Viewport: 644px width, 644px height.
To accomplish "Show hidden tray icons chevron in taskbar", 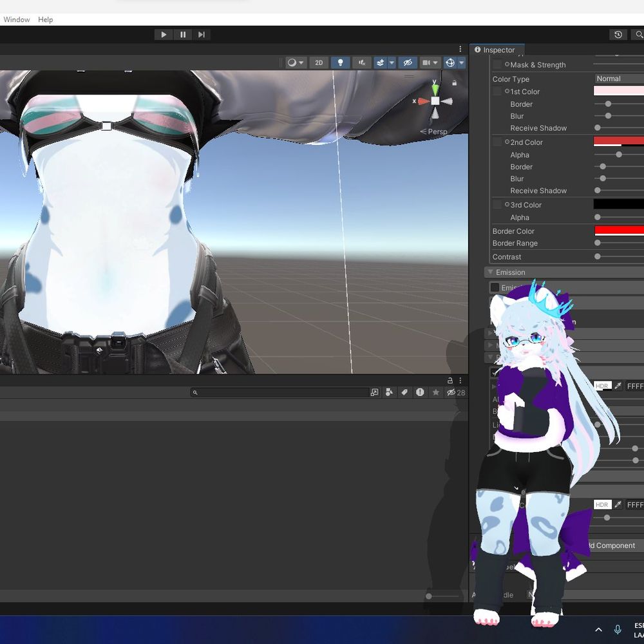I will [599, 630].
